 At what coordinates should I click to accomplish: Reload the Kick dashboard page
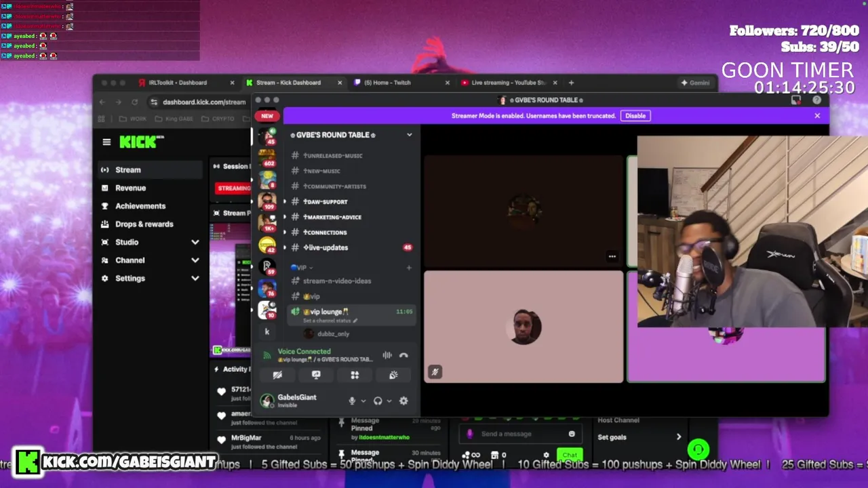(x=134, y=102)
